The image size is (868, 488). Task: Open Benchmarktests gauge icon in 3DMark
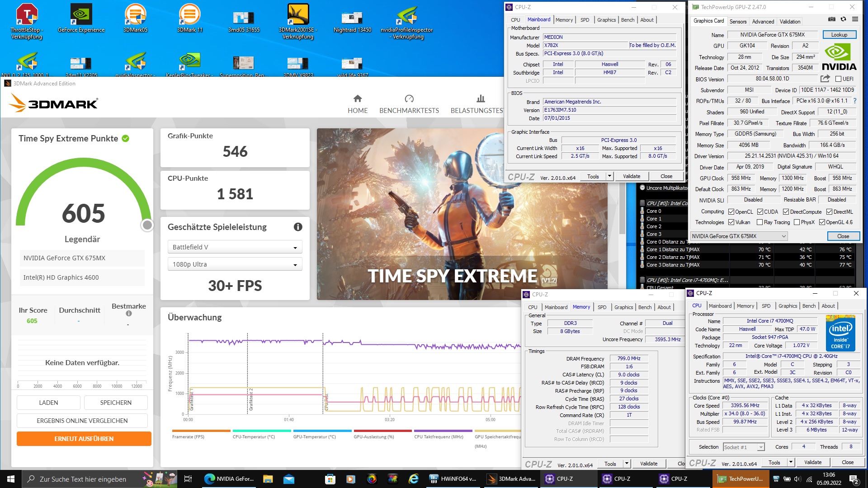[409, 99]
